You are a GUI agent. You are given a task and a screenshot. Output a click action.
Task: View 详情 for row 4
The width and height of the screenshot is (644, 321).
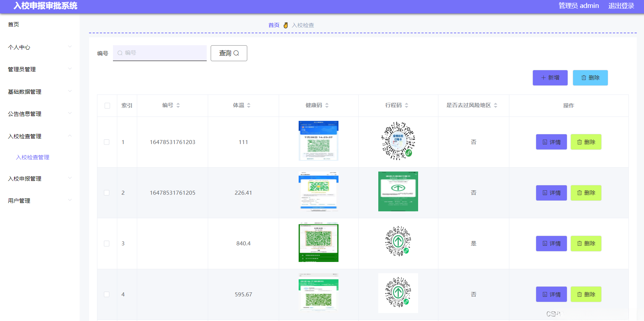tap(551, 294)
